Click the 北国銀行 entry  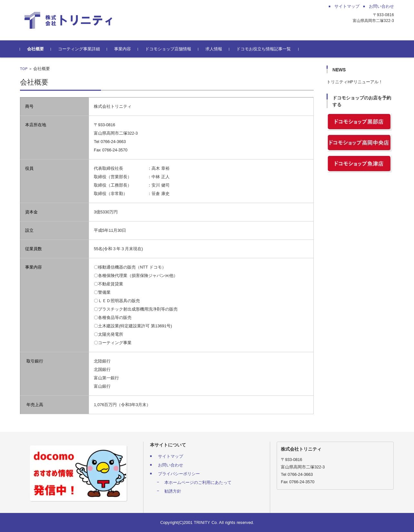pyautogui.click(x=102, y=370)
